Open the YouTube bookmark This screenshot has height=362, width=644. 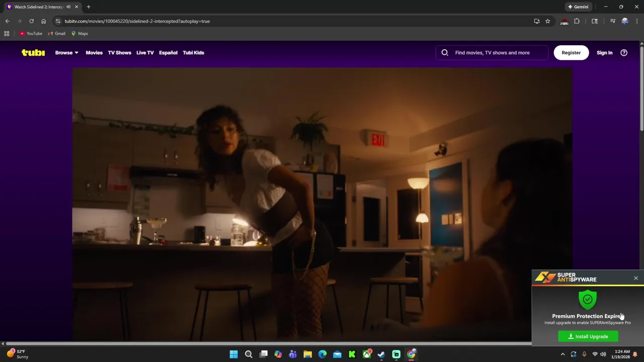31,34
